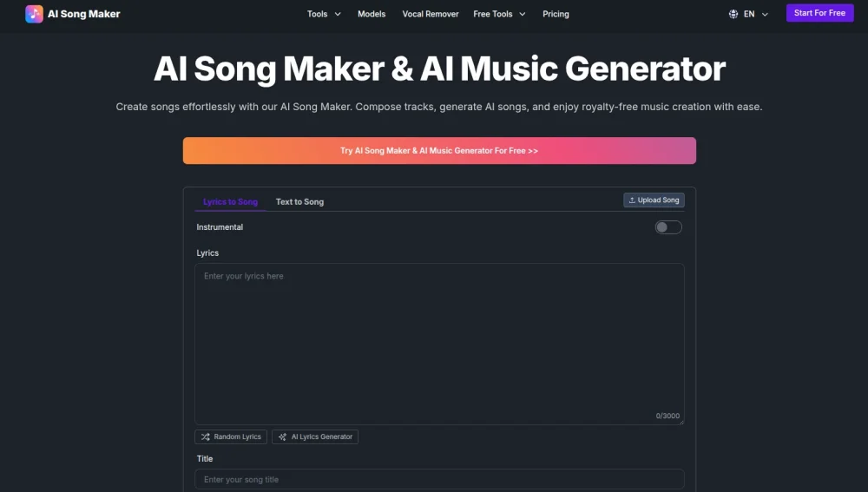Click the sparkle icon for AI Lyrics Generator
This screenshot has width=868, height=492.
tap(282, 436)
